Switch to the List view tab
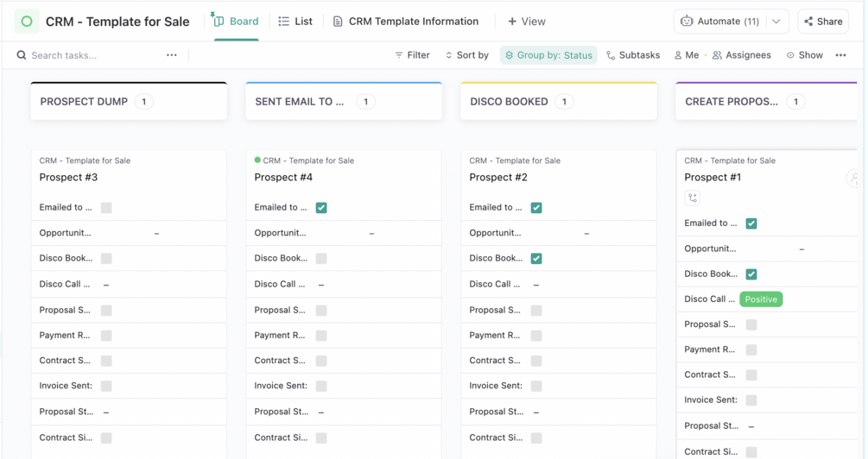 pos(295,22)
